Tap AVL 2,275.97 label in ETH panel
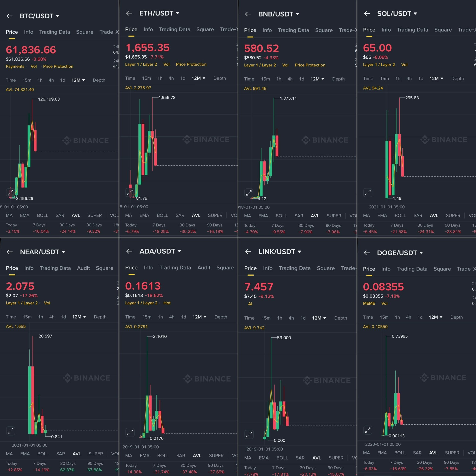Image resolution: width=476 pixels, height=476 pixels. [138, 88]
